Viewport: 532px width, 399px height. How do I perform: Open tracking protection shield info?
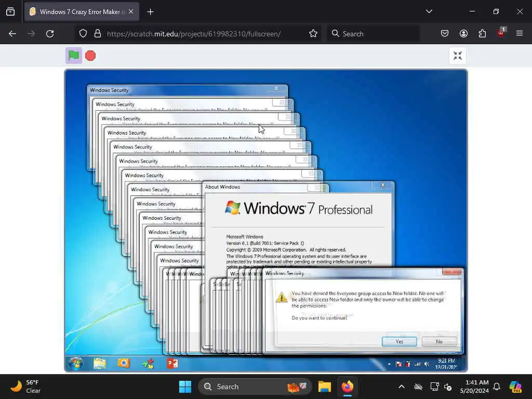tap(83, 34)
